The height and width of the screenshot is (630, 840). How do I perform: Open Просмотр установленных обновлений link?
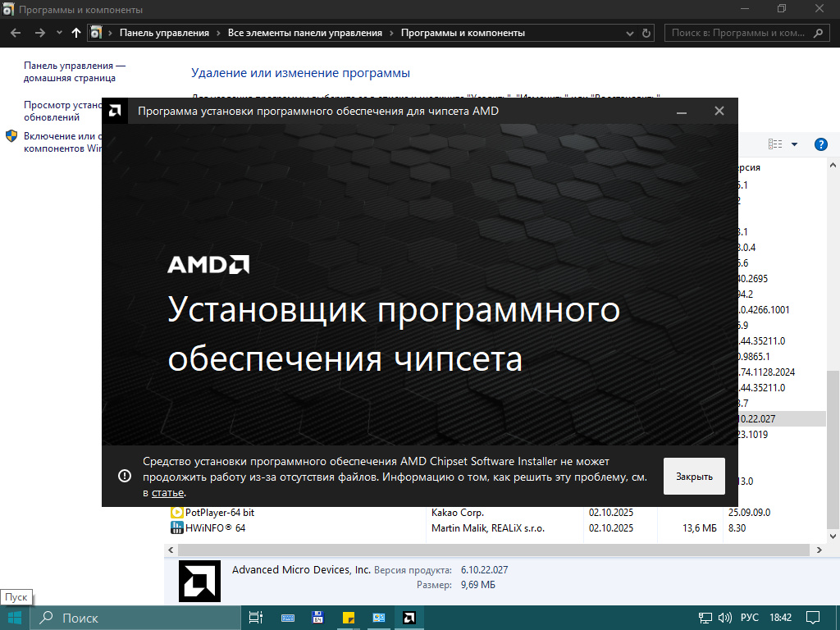pyautogui.click(x=62, y=111)
